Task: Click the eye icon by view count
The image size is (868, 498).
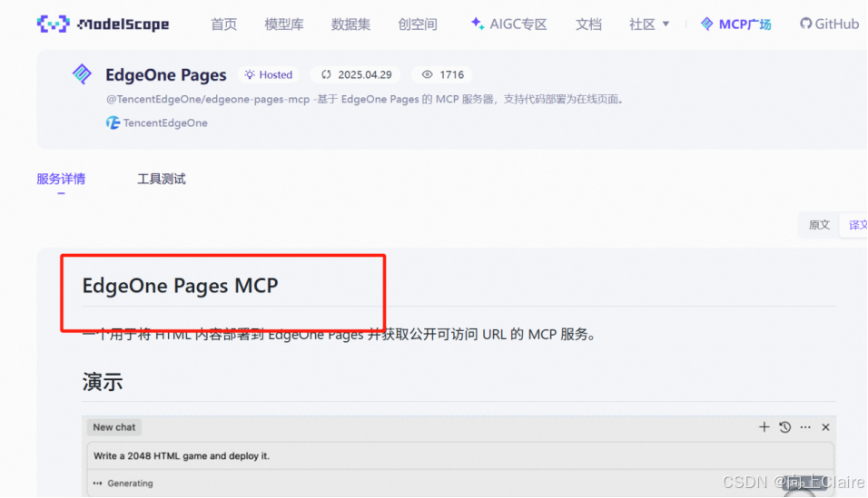Action: 427,74
